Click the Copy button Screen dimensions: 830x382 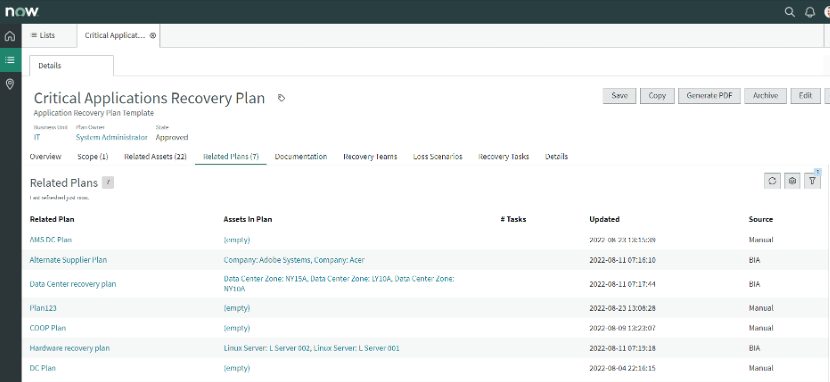pos(657,96)
